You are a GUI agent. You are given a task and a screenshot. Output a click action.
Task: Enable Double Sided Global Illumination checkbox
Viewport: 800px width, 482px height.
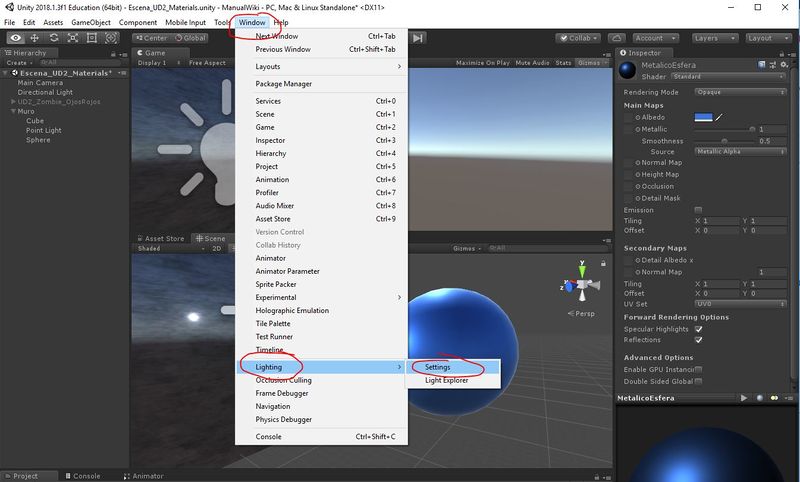pos(698,382)
